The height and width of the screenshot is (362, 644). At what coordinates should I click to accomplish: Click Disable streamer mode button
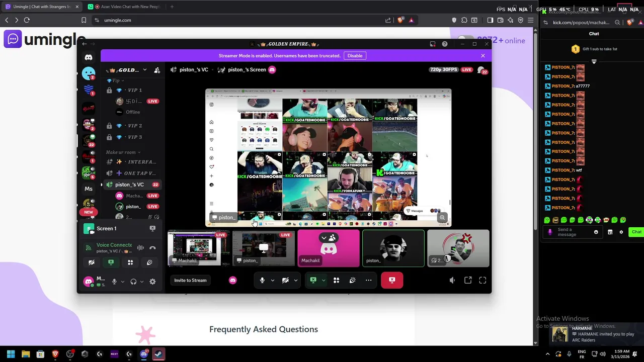(355, 56)
